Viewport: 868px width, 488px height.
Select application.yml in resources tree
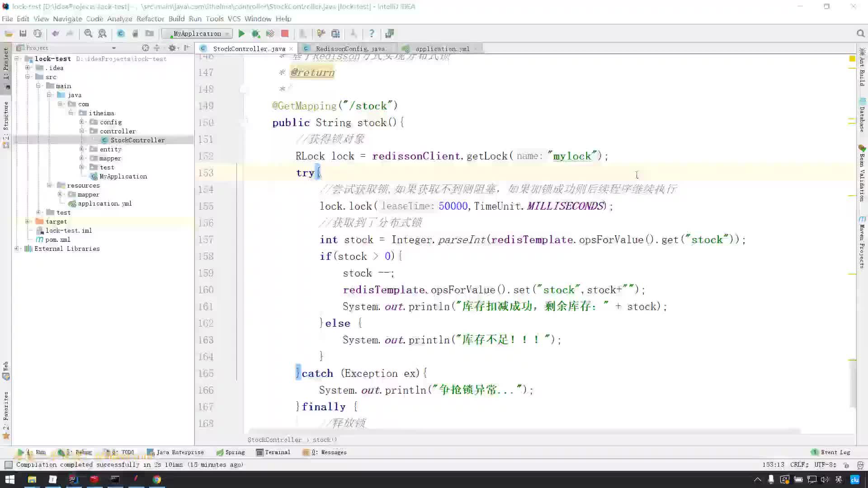tap(104, 203)
